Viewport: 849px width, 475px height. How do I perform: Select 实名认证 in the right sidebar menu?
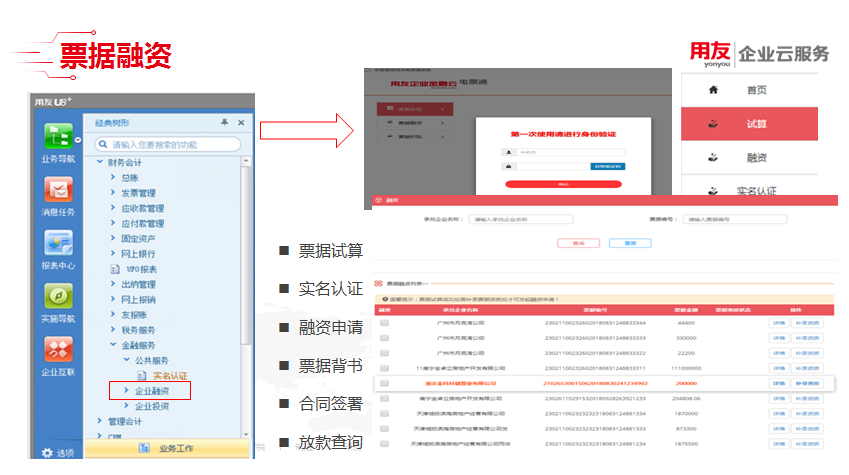[749, 186]
